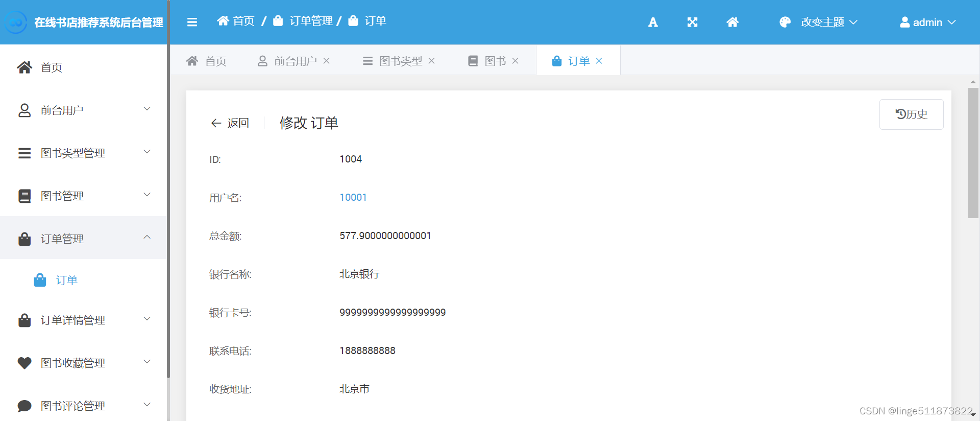Expand 图书管理 menu chevron
980x421 pixels.
coord(147,195)
